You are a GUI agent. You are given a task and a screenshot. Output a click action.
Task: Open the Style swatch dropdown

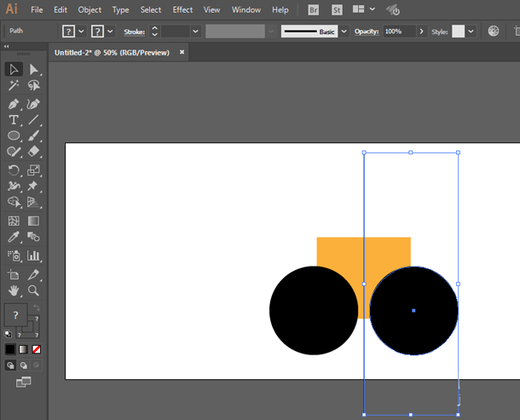(x=471, y=31)
